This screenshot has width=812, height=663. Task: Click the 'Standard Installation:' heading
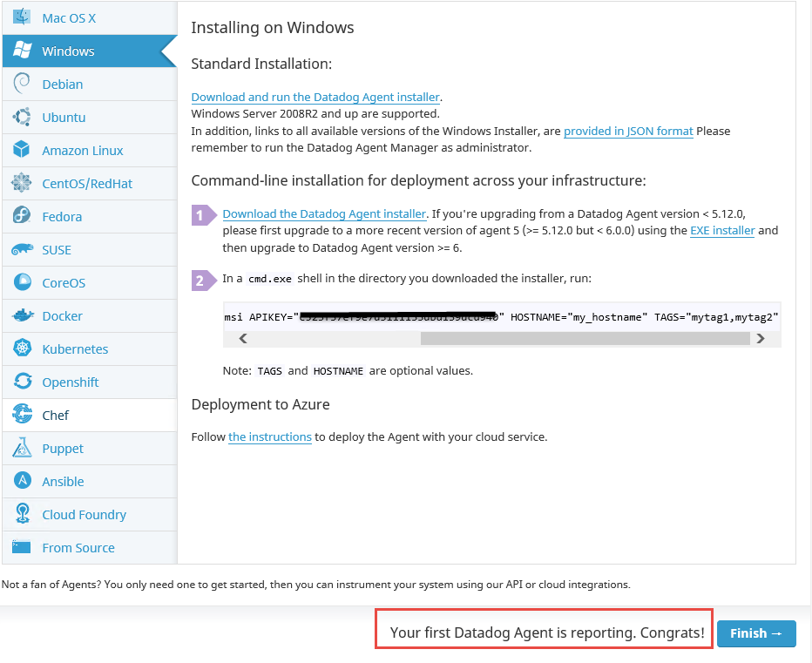tap(261, 64)
